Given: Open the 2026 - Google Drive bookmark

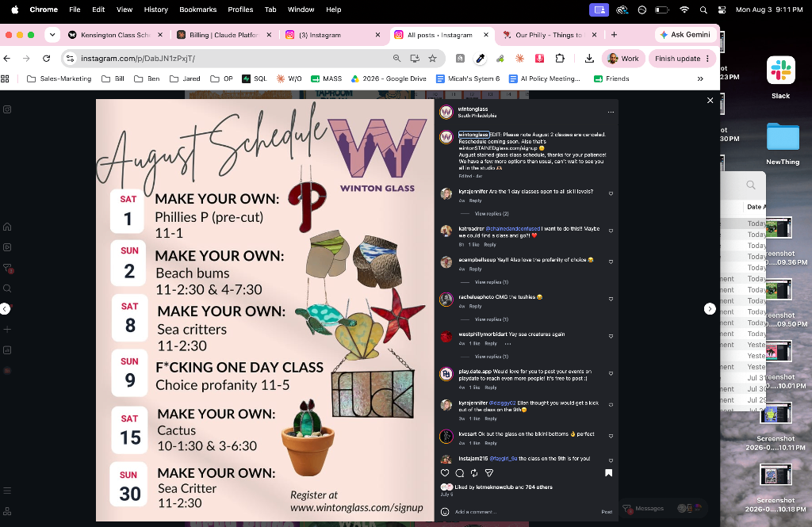Looking at the screenshot, I should pos(389,78).
